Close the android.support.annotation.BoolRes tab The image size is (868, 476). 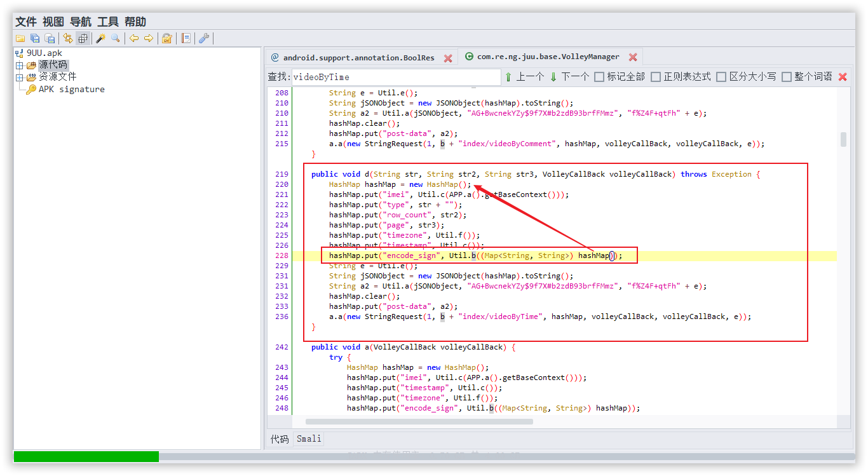coord(448,58)
